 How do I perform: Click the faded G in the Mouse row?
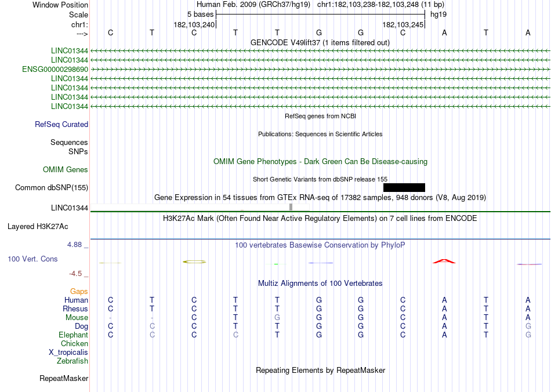coord(277,318)
